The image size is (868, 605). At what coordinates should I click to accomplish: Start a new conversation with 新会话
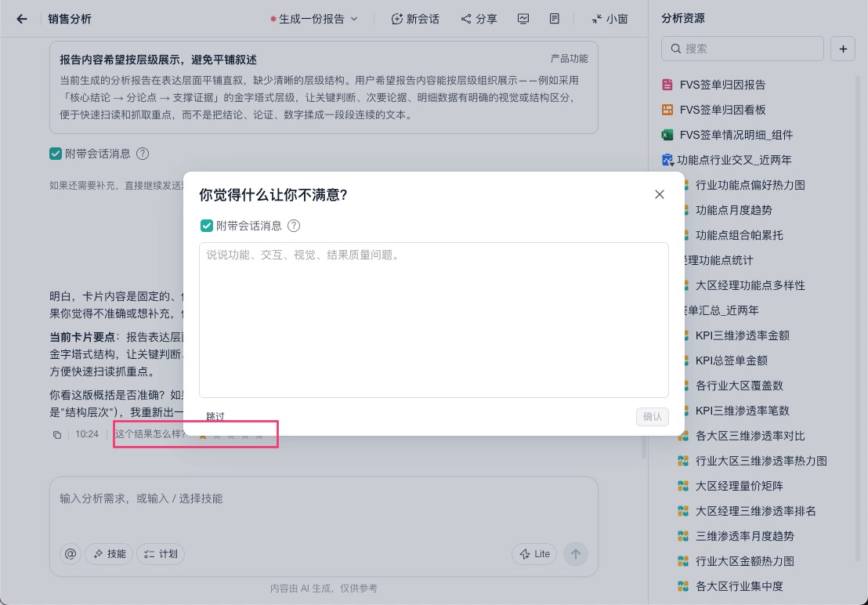coord(415,19)
